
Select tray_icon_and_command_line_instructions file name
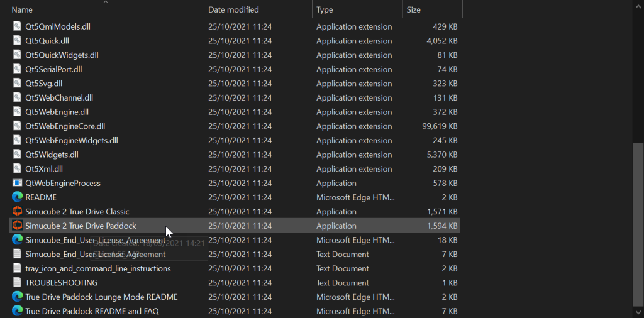click(x=97, y=268)
